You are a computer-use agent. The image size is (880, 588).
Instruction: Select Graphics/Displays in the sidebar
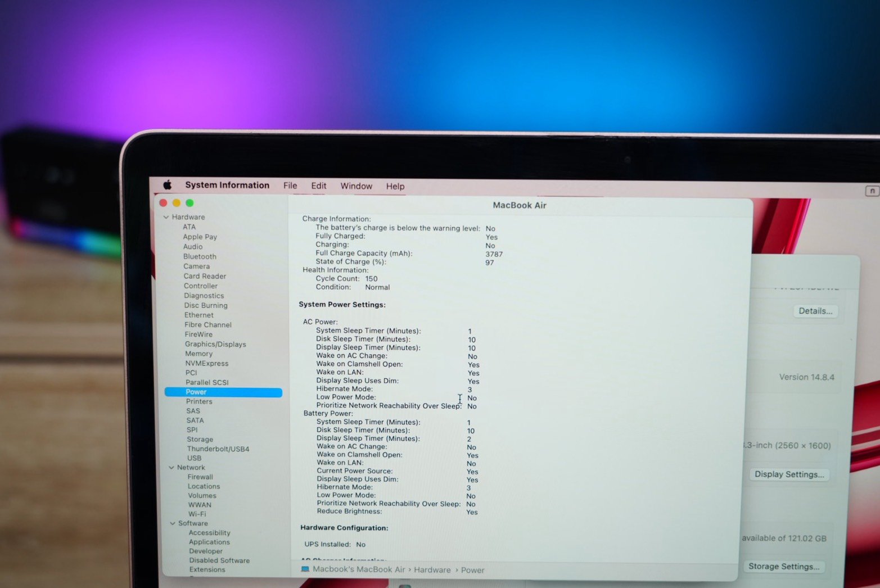(215, 344)
